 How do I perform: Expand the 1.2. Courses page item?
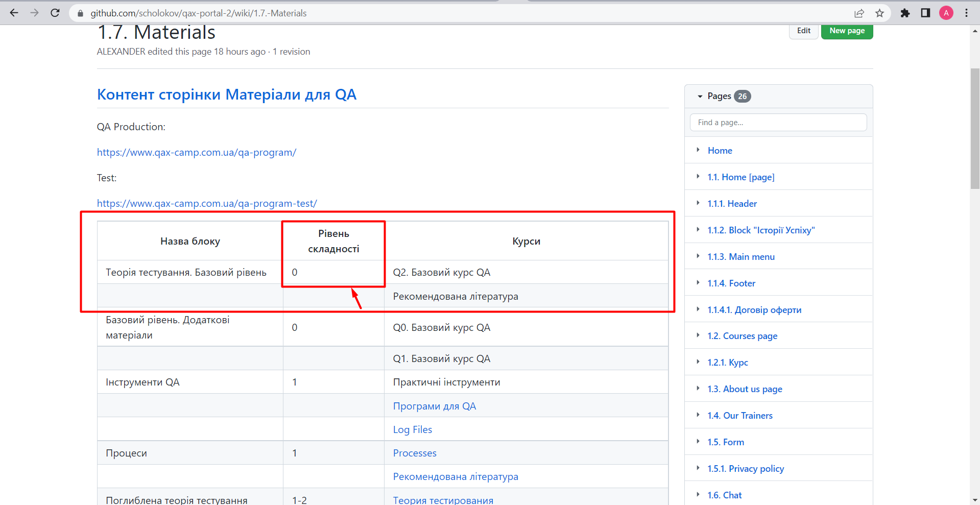698,335
